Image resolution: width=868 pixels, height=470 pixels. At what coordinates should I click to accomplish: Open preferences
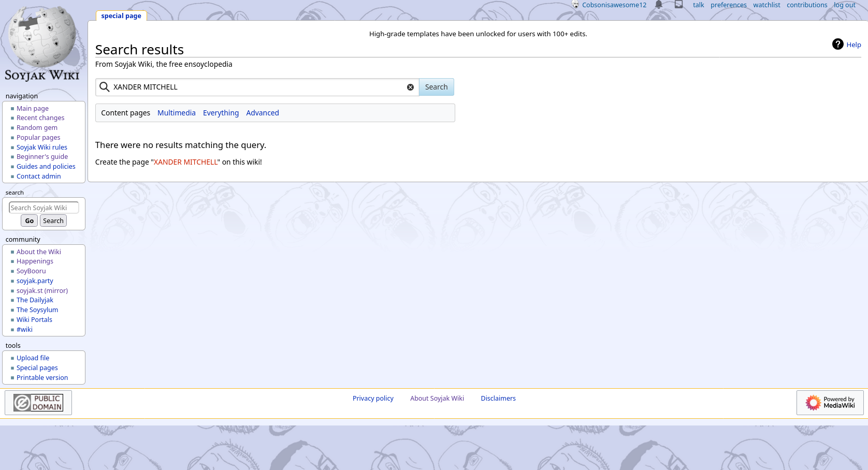point(729,5)
